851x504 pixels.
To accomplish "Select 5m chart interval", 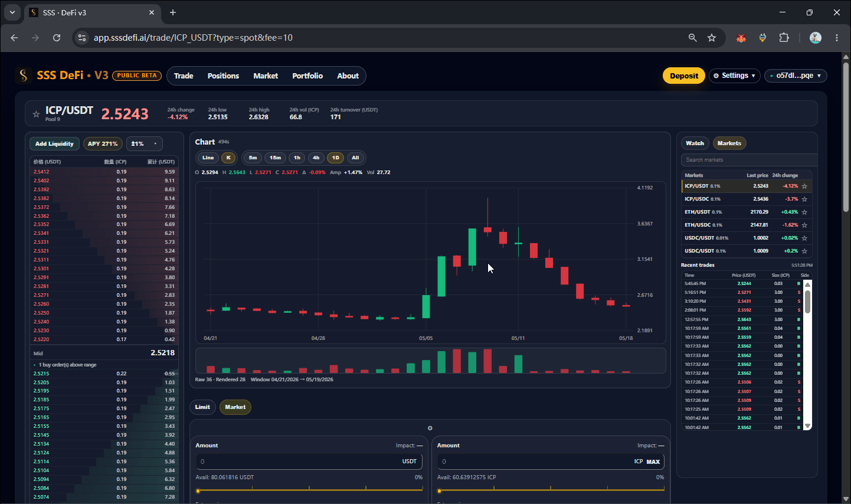I will [x=253, y=158].
